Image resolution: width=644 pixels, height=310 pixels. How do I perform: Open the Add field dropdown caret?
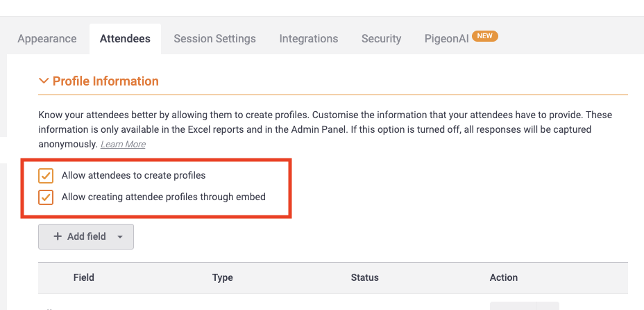point(120,237)
